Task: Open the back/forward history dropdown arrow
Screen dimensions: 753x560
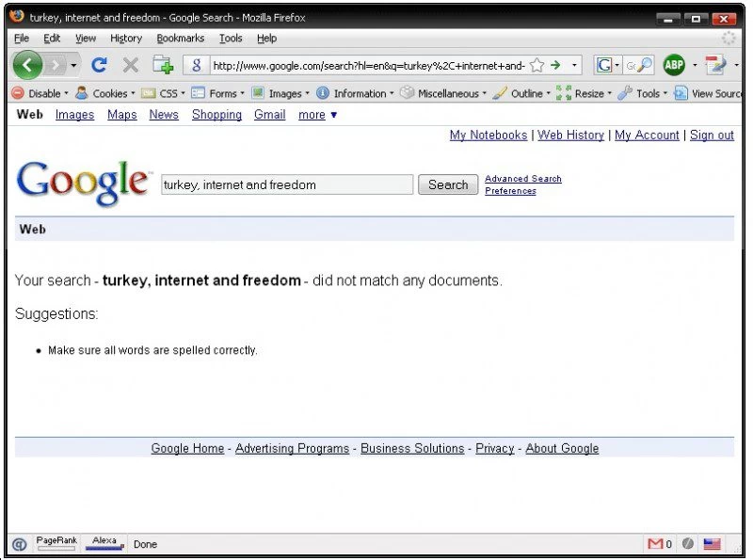Action: tap(73, 65)
